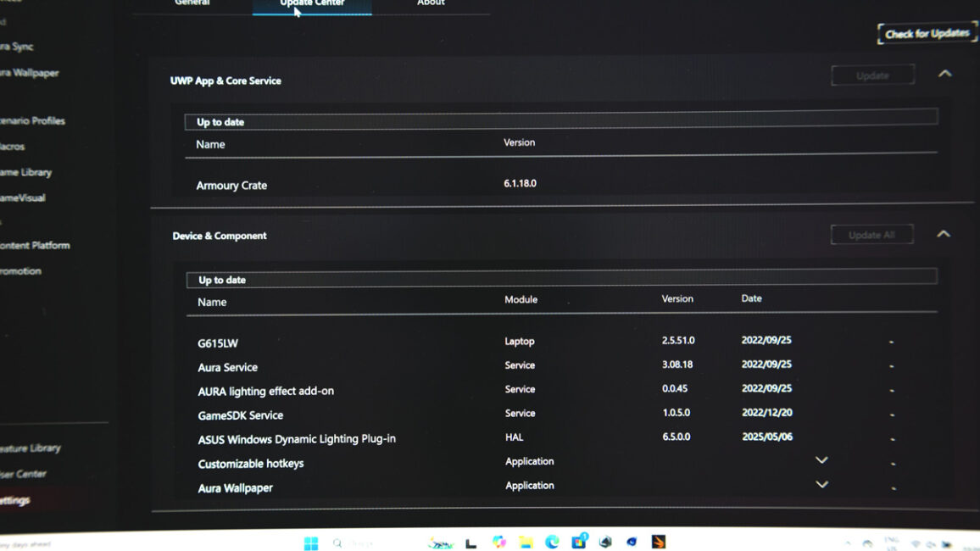Open the blue round taskbar icon
Image resolution: width=980 pixels, height=551 pixels.
[x=632, y=543]
